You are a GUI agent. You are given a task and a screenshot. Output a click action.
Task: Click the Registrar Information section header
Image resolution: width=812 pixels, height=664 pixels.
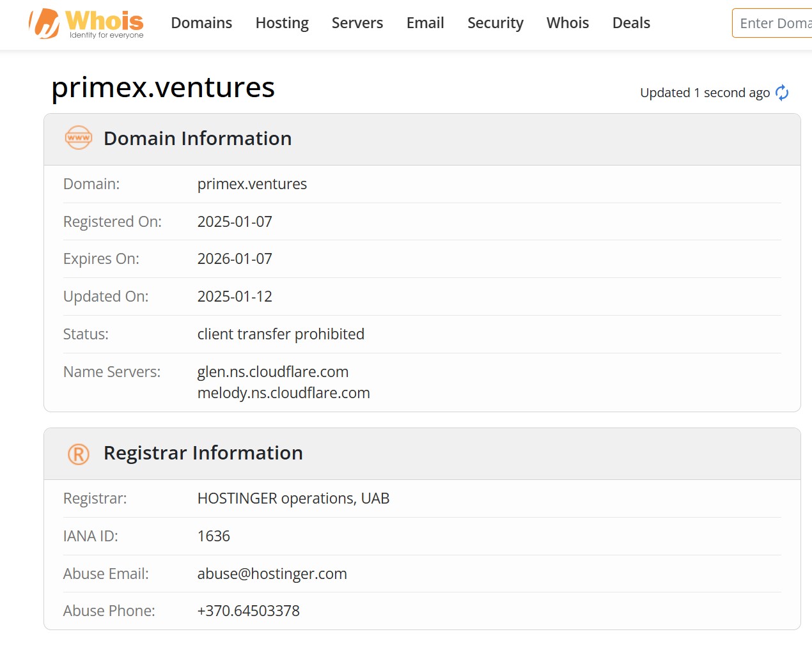(203, 453)
